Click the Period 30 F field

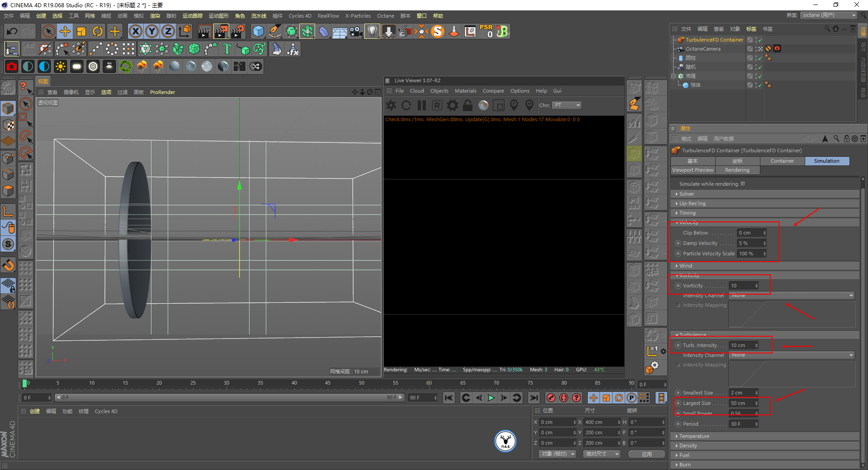(x=743, y=424)
